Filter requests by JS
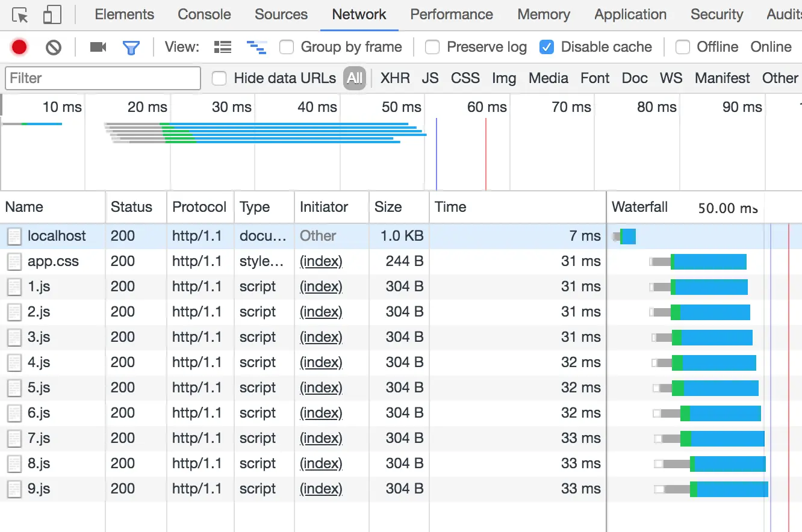This screenshot has height=532, width=802. 430,78
